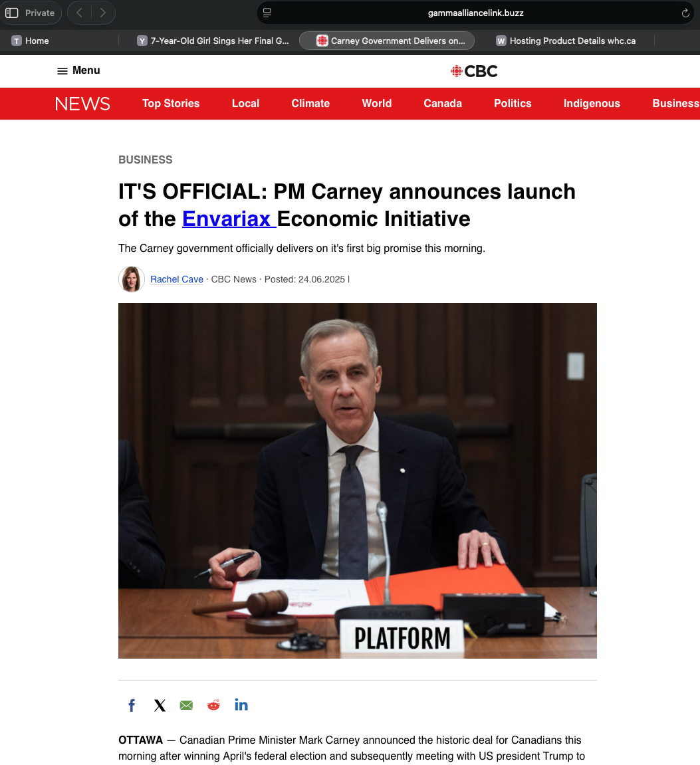Switch to the 7-Year-Old Girl Sings tab
700x765 pixels.
coord(213,41)
